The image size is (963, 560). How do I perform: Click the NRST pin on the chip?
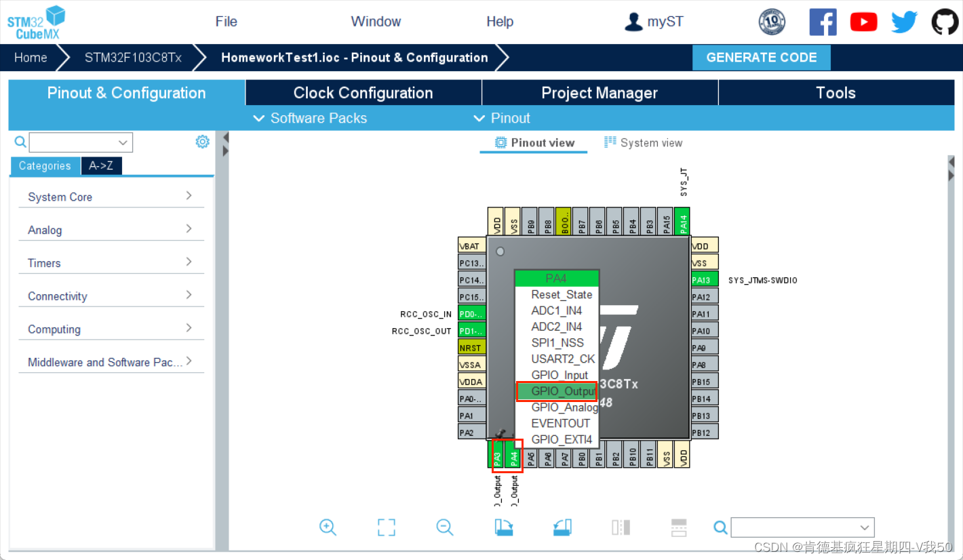(472, 348)
